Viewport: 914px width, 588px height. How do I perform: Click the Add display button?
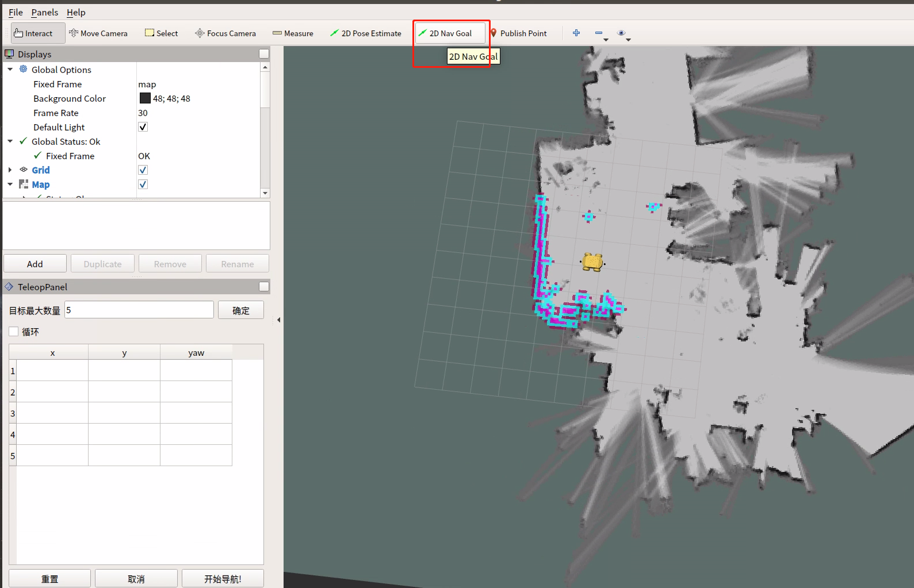[35, 264]
